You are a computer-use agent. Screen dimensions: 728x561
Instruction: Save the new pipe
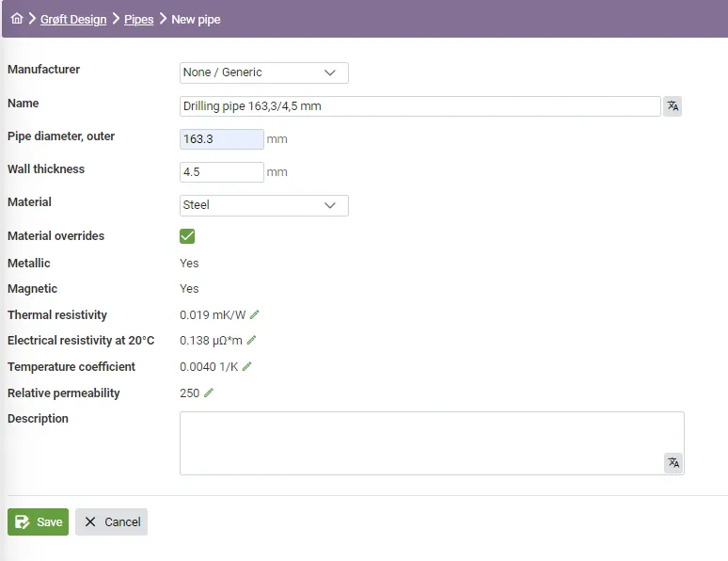(39, 521)
